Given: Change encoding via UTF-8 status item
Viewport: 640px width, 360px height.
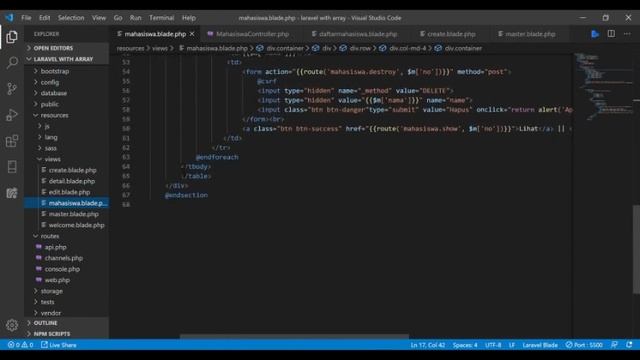Looking at the screenshot, I should pyautogui.click(x=493, y=345).
